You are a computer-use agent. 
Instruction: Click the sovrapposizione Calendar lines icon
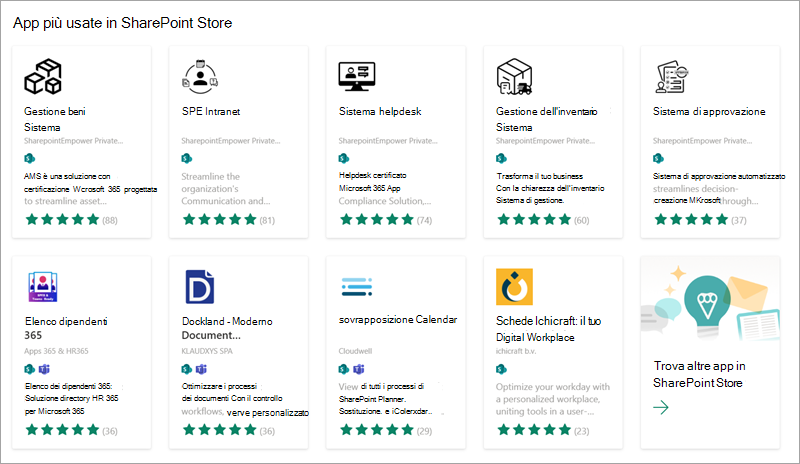pyautogui.click(x=357, y=287)
